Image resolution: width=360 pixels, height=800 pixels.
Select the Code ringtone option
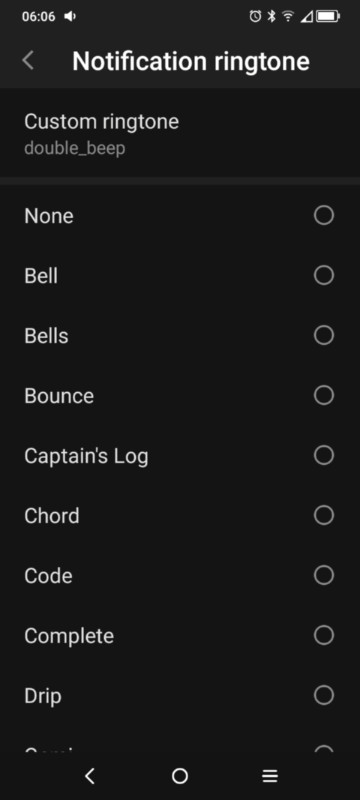tap(179, 576)
